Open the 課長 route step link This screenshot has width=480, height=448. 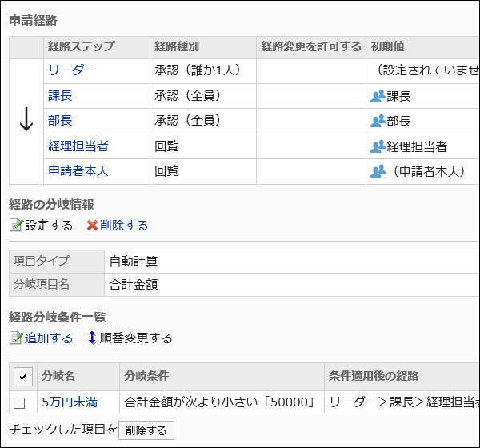tap(60, 95)
